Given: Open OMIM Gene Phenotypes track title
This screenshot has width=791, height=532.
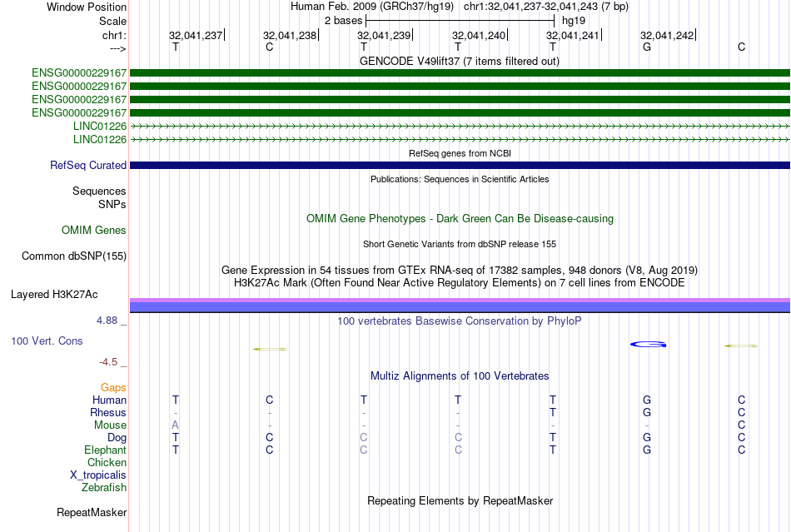Looking at the screenshot, I should click(460, 218).
